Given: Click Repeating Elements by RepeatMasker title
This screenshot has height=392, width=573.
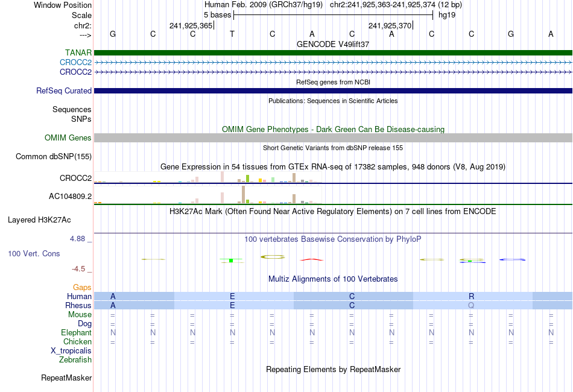Looking at the screenshot, I should point(333,369).
